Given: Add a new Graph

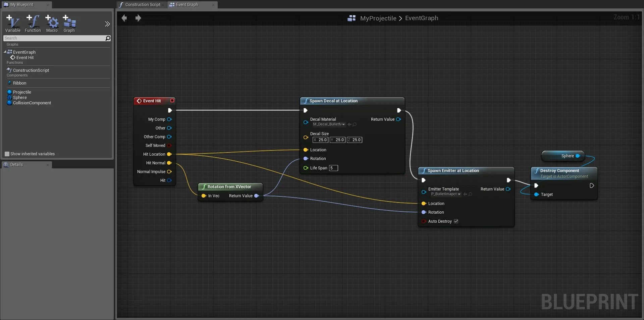Looking at the screenshot, I should [x=69, y=23].
